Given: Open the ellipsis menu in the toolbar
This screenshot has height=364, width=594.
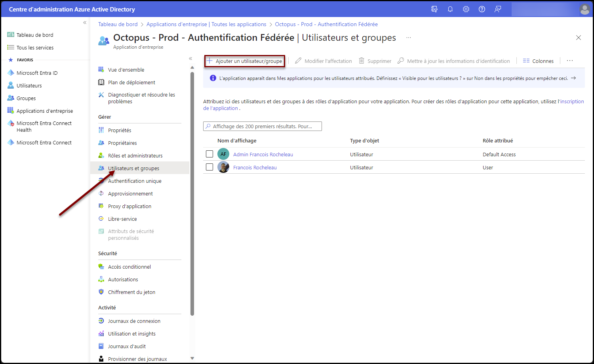Looking at the screenshot, I should click(569, 61).
